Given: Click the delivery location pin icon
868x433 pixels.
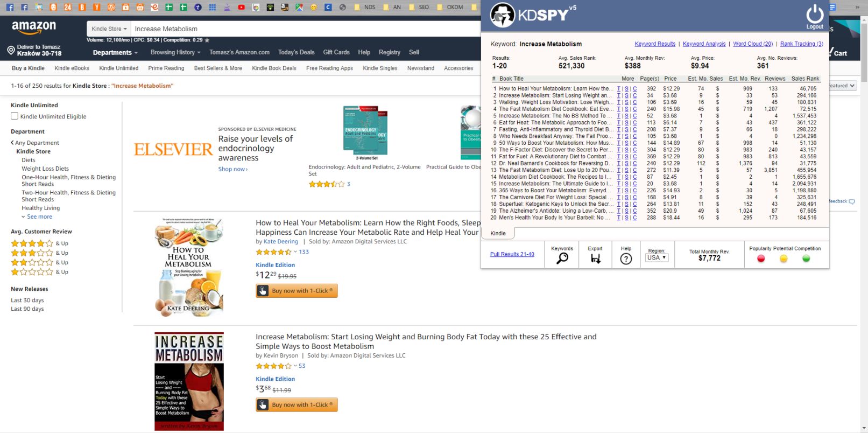Looking at the screenshot, I should pyautogui.click(x=11, y=51).
